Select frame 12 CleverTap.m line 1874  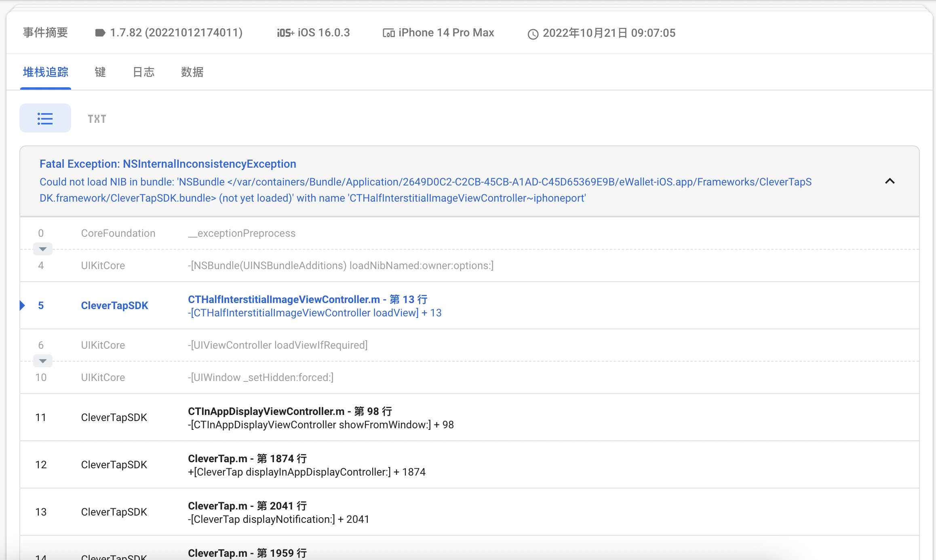pos(247,459)
